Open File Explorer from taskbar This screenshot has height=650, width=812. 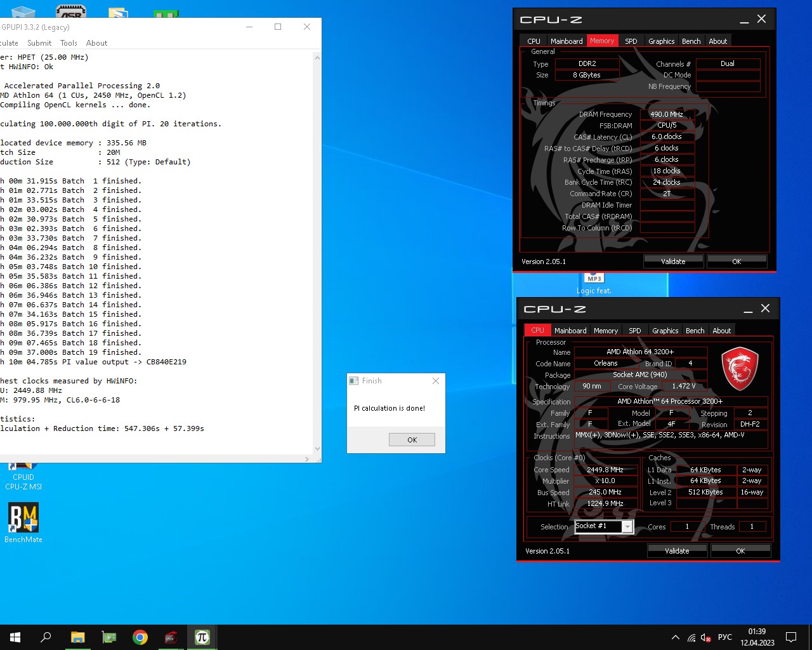(77, 637)
